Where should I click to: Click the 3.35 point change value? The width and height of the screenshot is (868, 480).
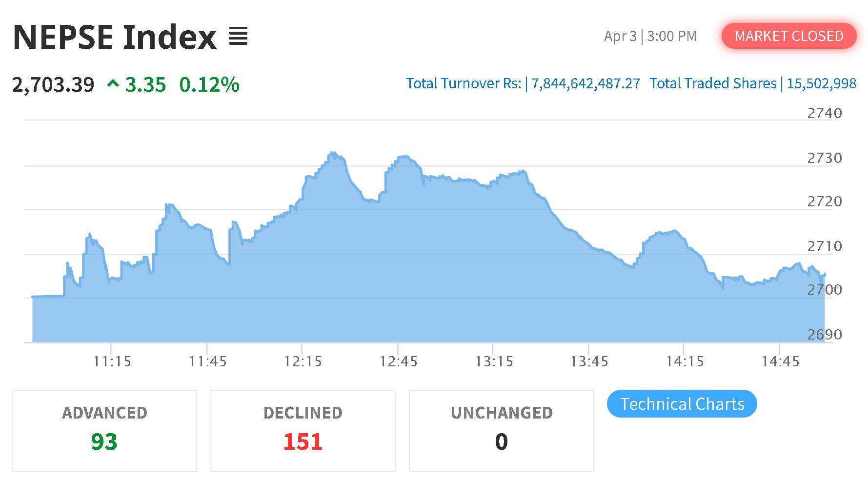(x=145, y=85)
